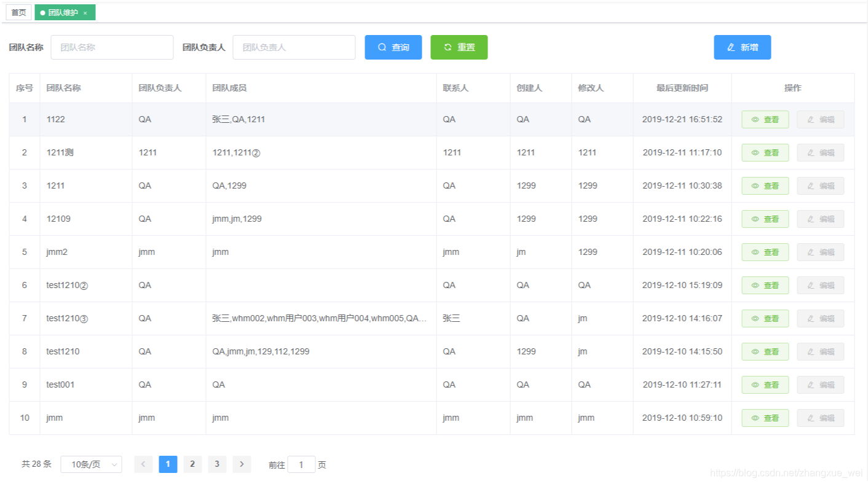View team test001 with 查看 button

pyautogui.click(x=765, y=385)
